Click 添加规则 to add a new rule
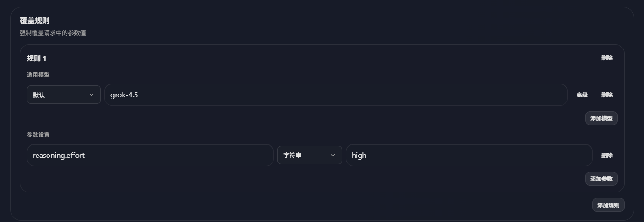 [608, 205]
